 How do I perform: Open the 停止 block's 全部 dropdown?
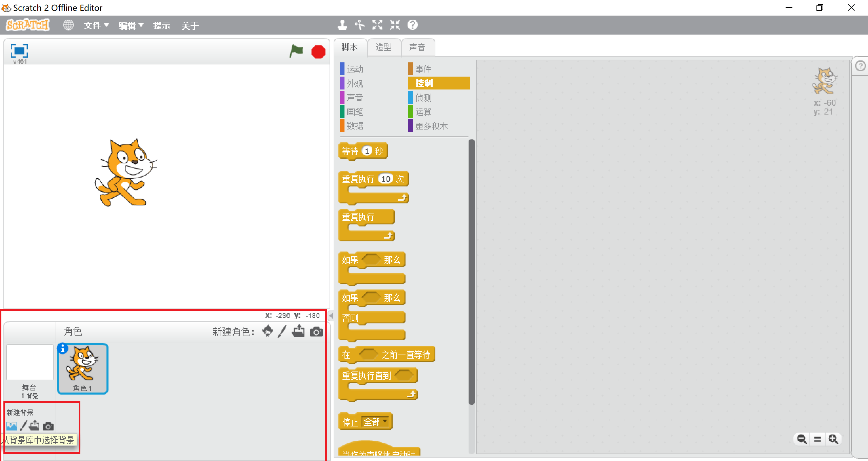pos(375,422)
